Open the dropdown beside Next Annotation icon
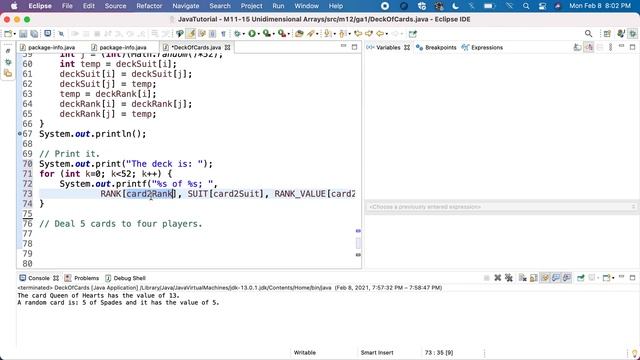 (x=335, y=34)
